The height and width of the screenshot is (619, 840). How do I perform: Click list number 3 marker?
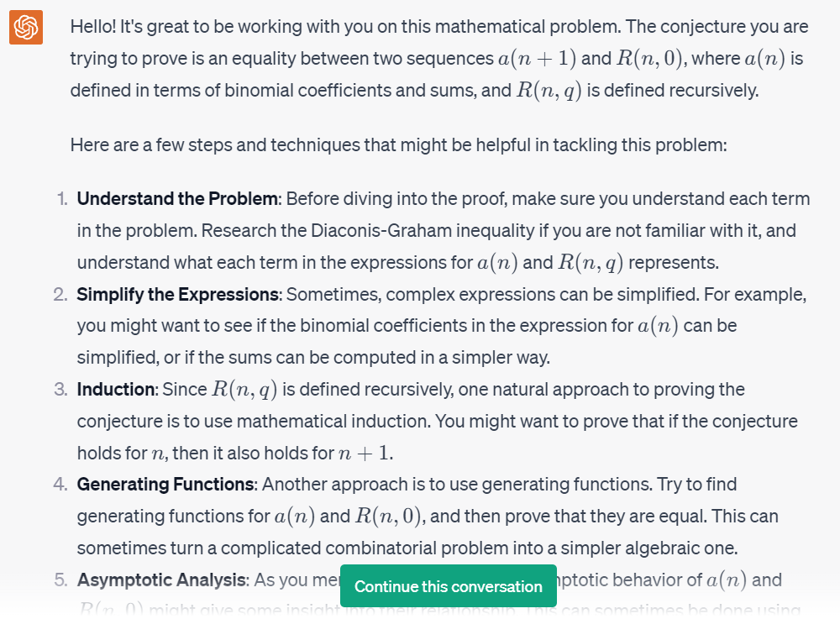pos(60,389)
